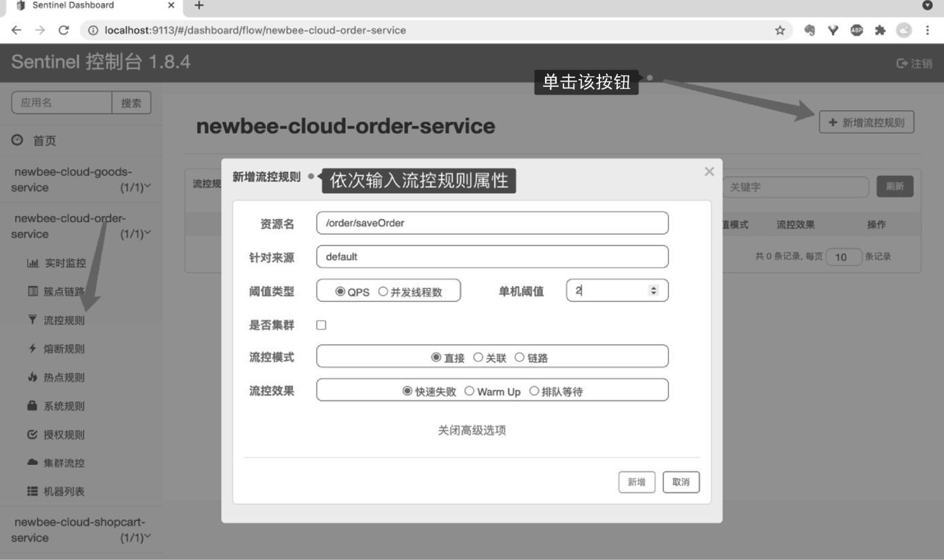Bookmark page using the star icon
944x560 pixels.
[780, 30]
